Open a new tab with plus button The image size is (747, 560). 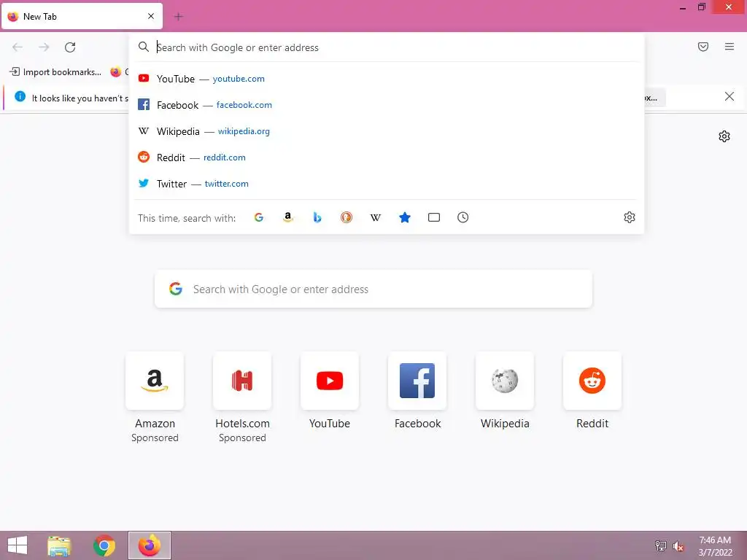coord(179,17)
